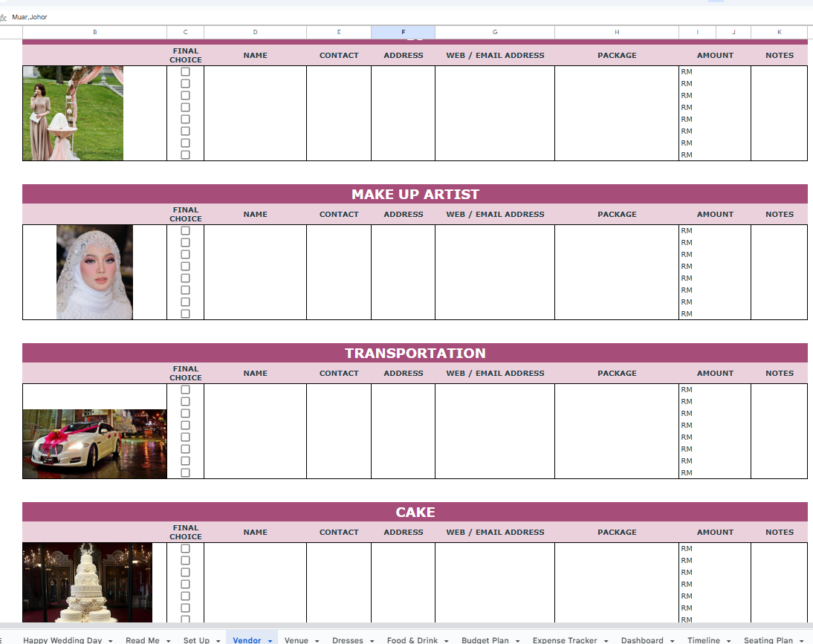
Task: Select the column H header
Action: point(616,32)
